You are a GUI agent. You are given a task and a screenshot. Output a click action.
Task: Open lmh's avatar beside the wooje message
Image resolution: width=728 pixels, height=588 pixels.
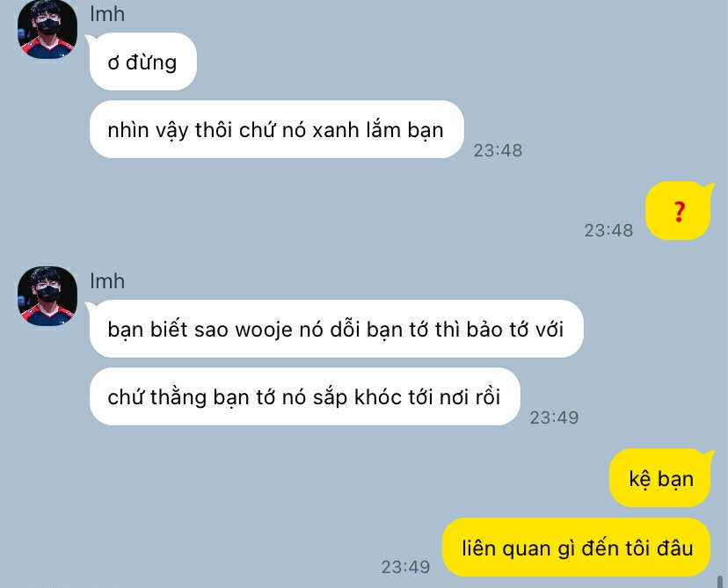tap(47, 295)
